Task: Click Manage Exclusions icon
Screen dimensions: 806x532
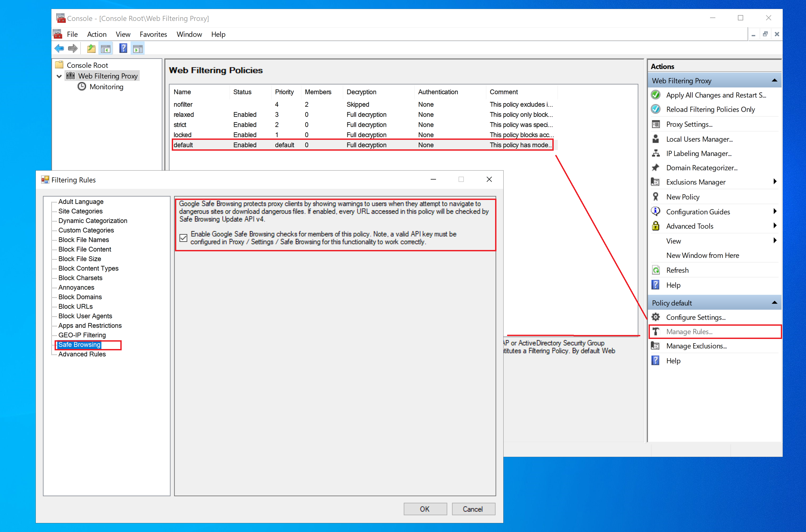Action: tap(656, 346)
